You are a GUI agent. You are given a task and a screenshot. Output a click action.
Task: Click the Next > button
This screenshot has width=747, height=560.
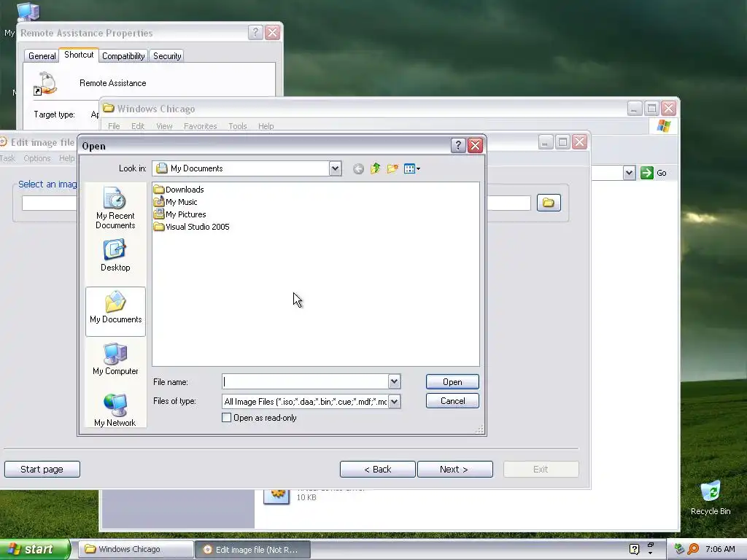[x=454, y=469]
